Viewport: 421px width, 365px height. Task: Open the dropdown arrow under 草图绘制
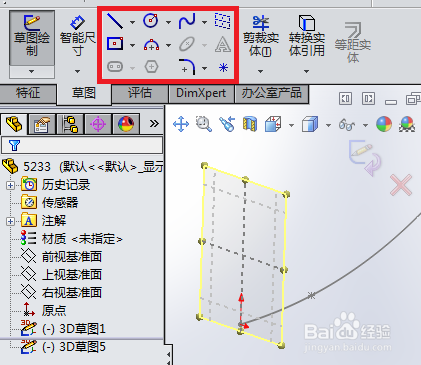[x=32, y=72]
